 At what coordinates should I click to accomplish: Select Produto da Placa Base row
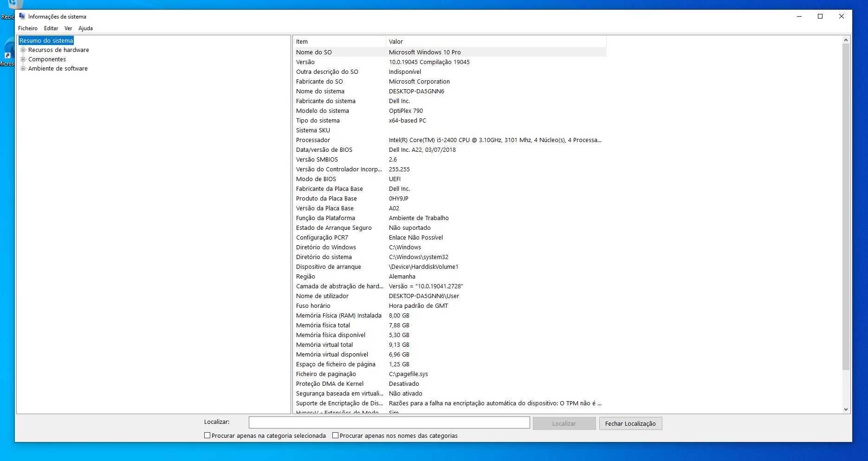click(450, 198)
